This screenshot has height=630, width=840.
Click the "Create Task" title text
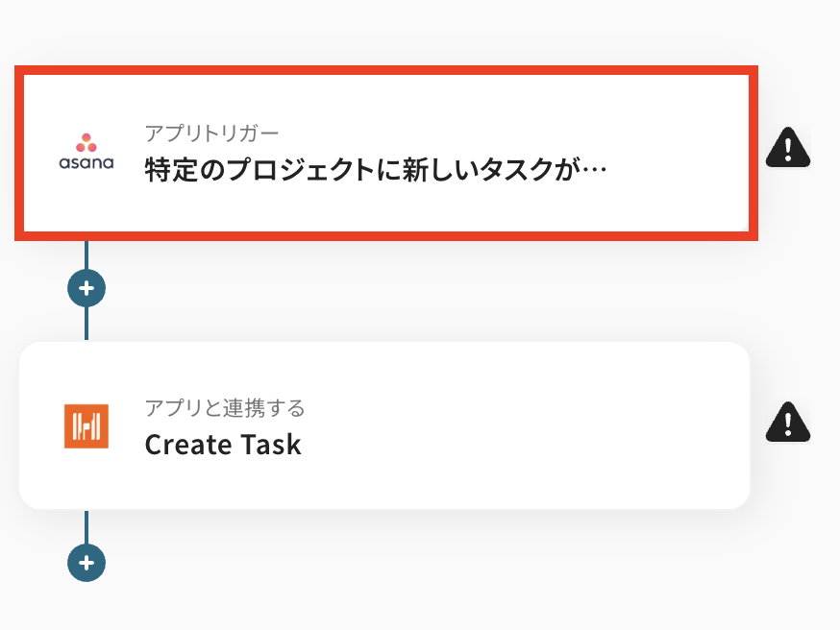223,445
